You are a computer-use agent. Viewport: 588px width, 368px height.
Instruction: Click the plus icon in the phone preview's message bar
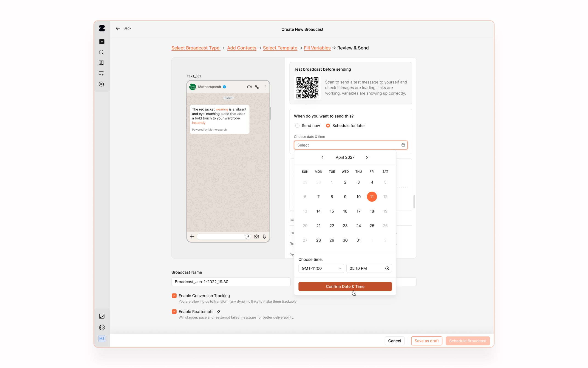[x=192, y=236]
